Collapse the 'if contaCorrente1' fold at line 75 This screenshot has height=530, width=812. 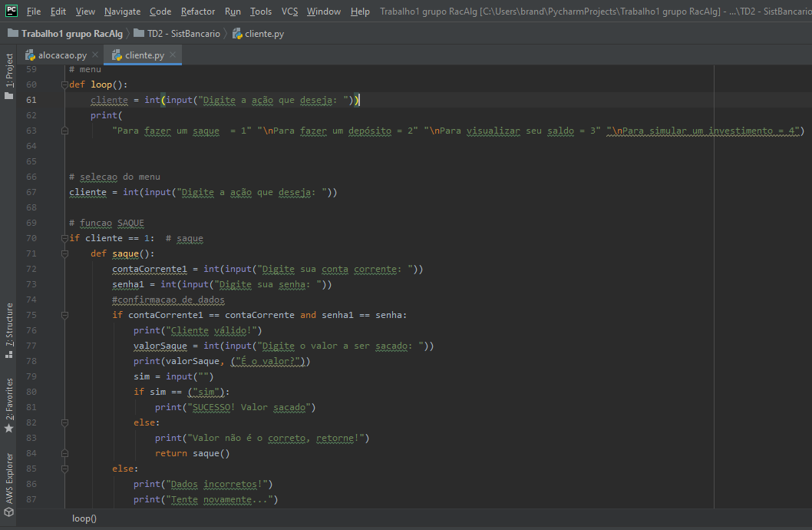point(64,315)
